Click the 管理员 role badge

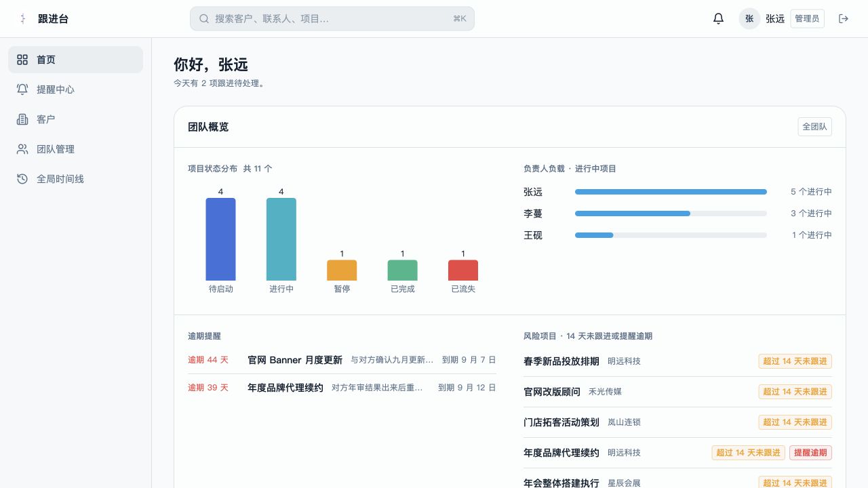pyautogui.click(x=807, y=19)
